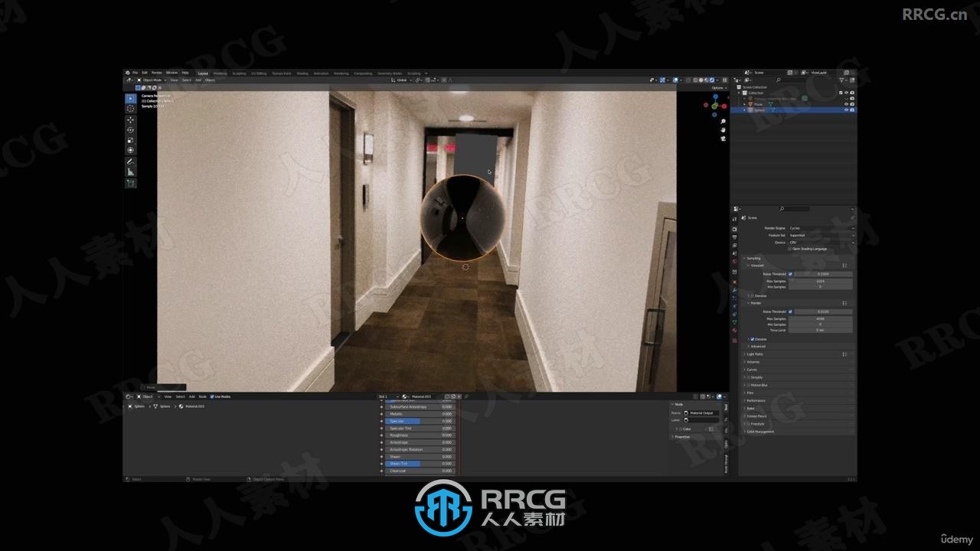Expand the Light Paths panel
This screenshot has width=980, height=551.
click(754, 354)
